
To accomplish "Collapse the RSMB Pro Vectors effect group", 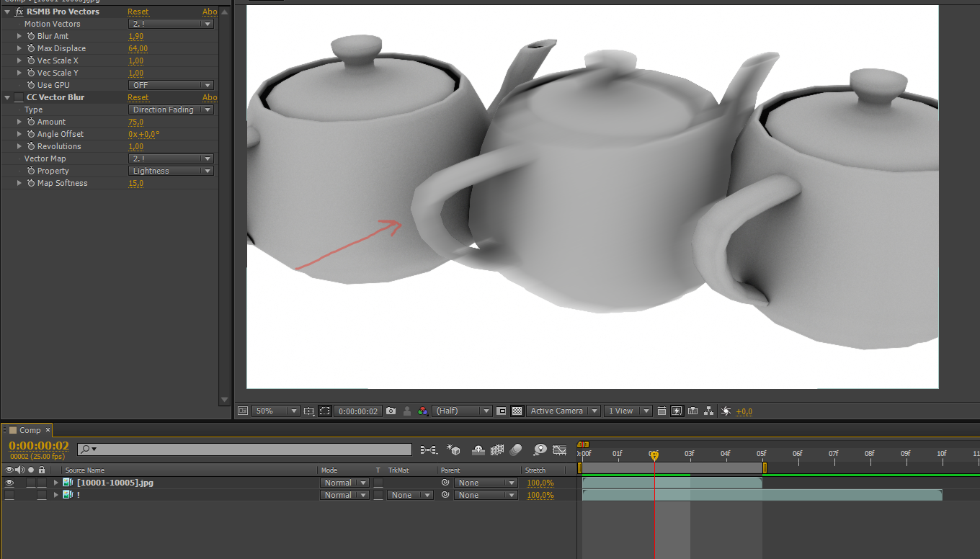I will click(7, 12).
